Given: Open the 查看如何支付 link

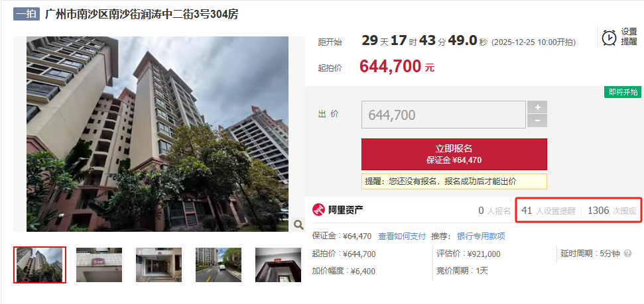Looking at the screenshot, I should pyautogui.click(x=402, y=236).
